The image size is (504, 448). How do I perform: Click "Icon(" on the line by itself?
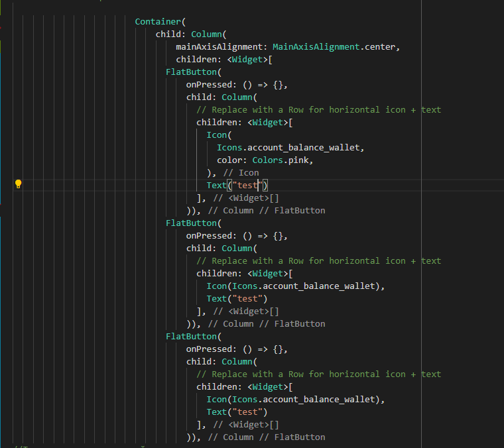click(x=219, y=135)
